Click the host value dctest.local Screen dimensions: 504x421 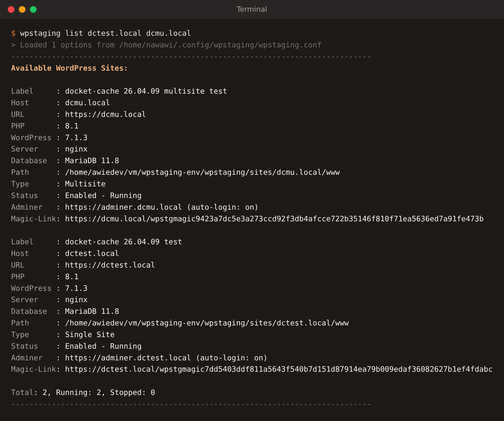[x=92, y=253]
